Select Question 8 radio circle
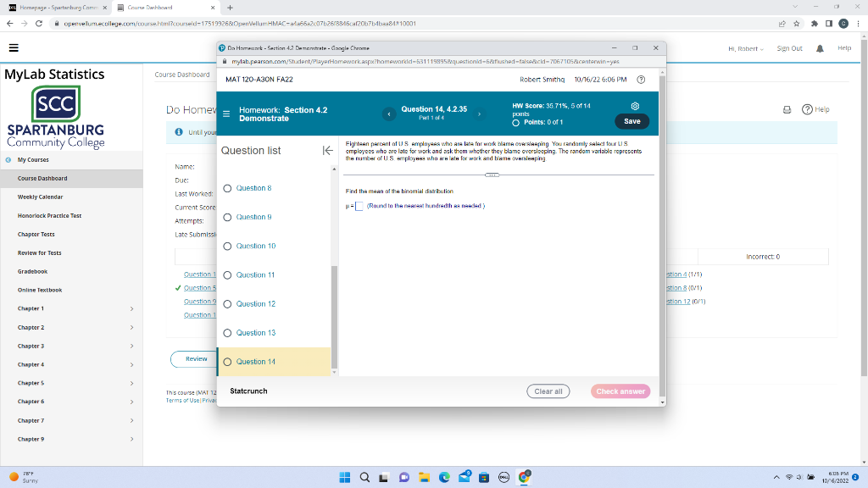 click(227, 189)
